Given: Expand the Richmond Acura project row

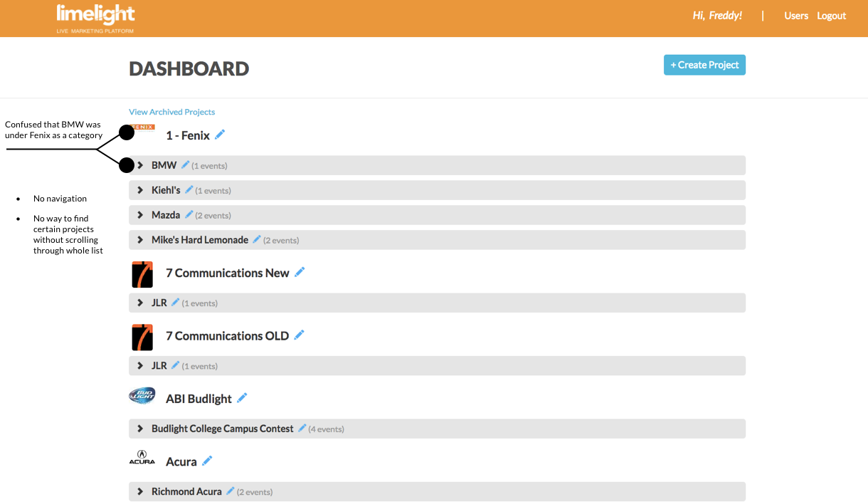Looking at the screenshot, I should coord(140,491).
